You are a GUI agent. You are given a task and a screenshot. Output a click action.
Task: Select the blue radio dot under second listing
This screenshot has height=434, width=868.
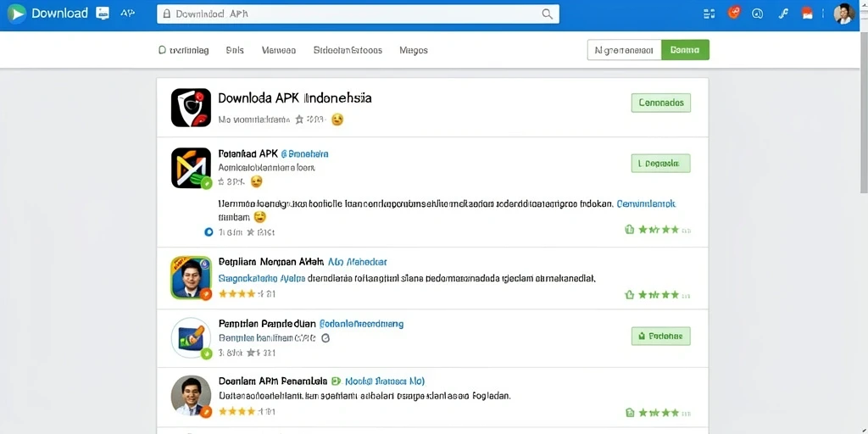coord(209,232)
